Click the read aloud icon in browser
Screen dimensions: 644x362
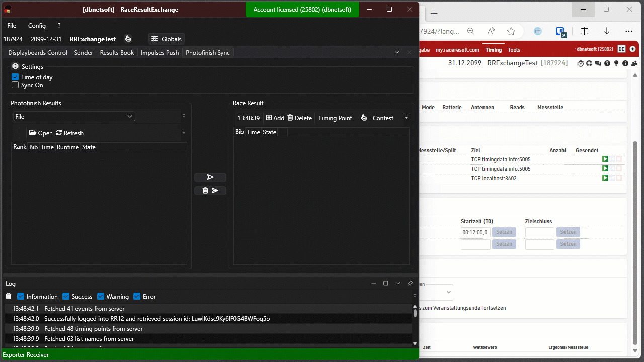(491, 31)
